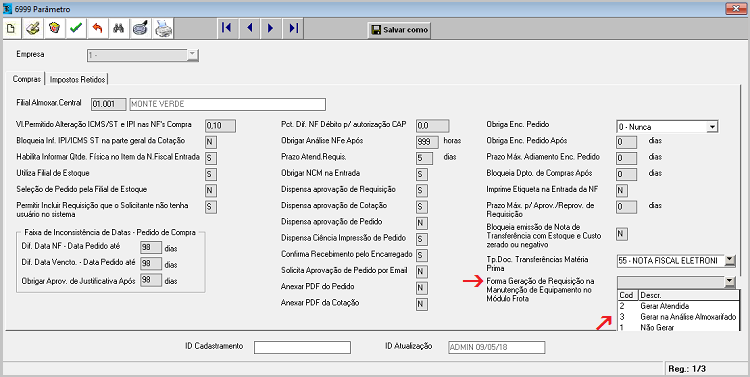Switch to the Impostos Retidos tab
750x377 pixels.
click(77, 79)
